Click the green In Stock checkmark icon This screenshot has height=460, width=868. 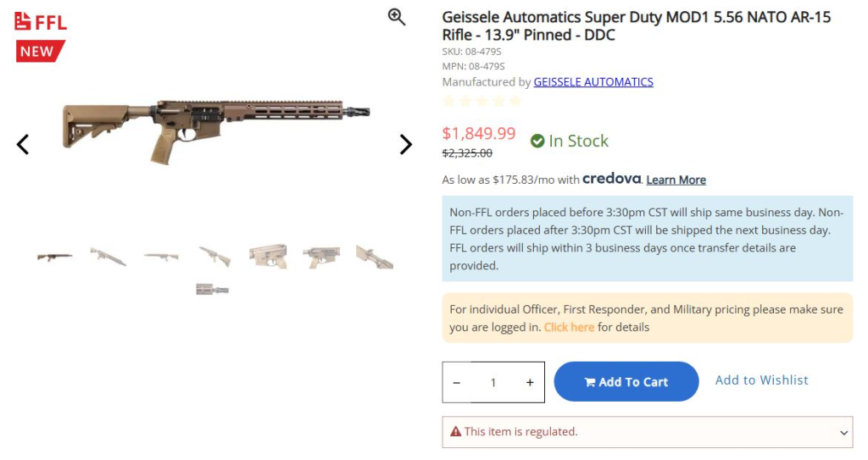click(537, 141)
